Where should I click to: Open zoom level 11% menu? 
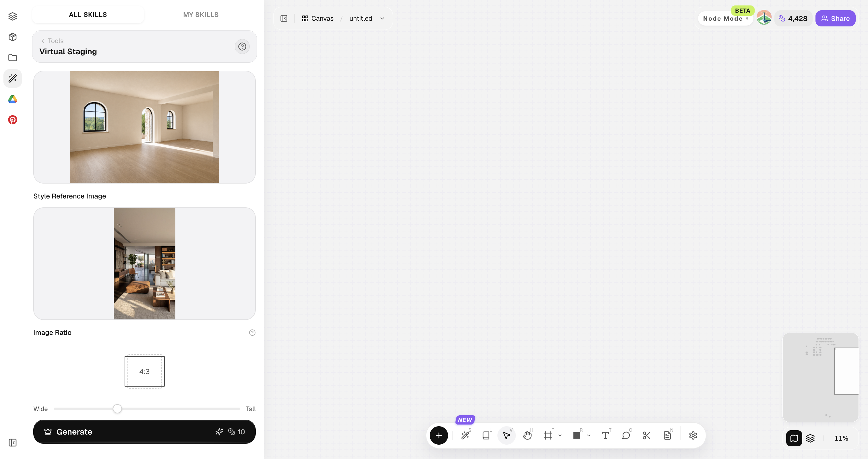point(841,438)
